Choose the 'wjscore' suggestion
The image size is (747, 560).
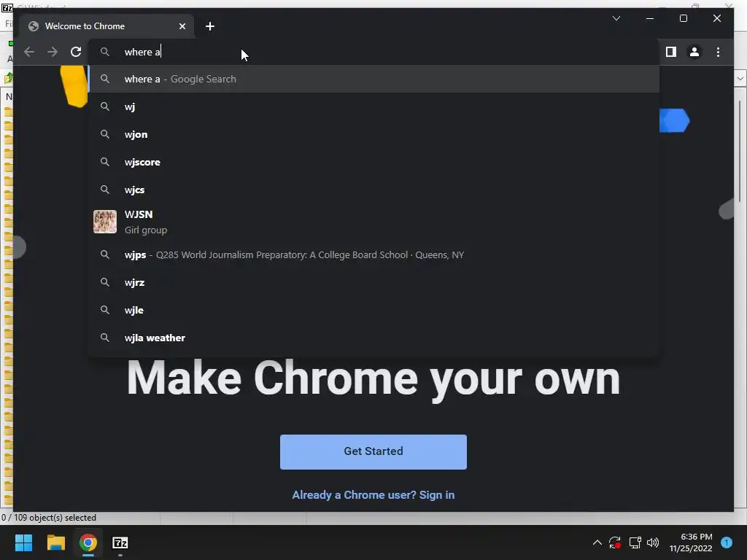(374, 162)
